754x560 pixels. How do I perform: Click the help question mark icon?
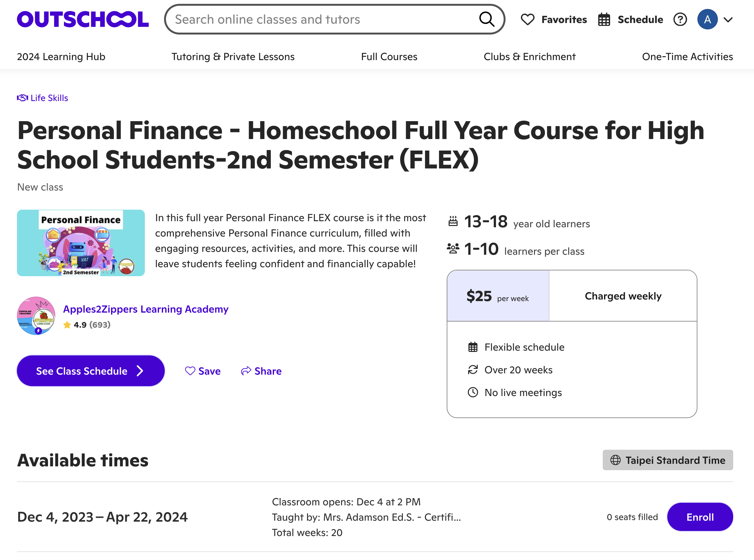[x=680, y=19]
